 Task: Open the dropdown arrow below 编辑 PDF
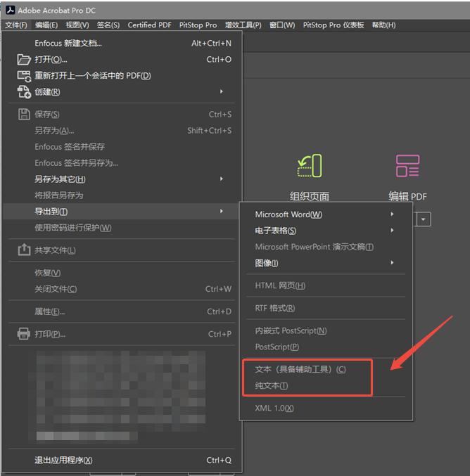click(x=424, y=219)
